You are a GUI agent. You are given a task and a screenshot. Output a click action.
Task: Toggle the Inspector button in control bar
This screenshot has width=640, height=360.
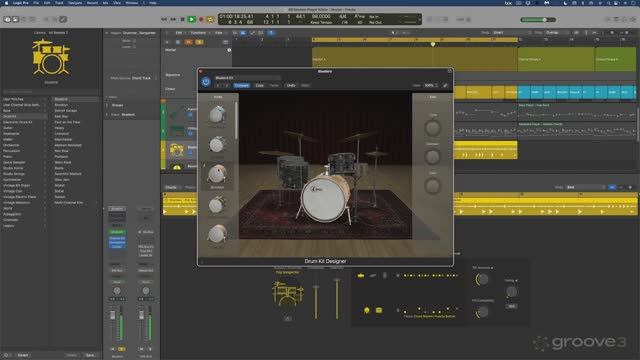[16, 19]
